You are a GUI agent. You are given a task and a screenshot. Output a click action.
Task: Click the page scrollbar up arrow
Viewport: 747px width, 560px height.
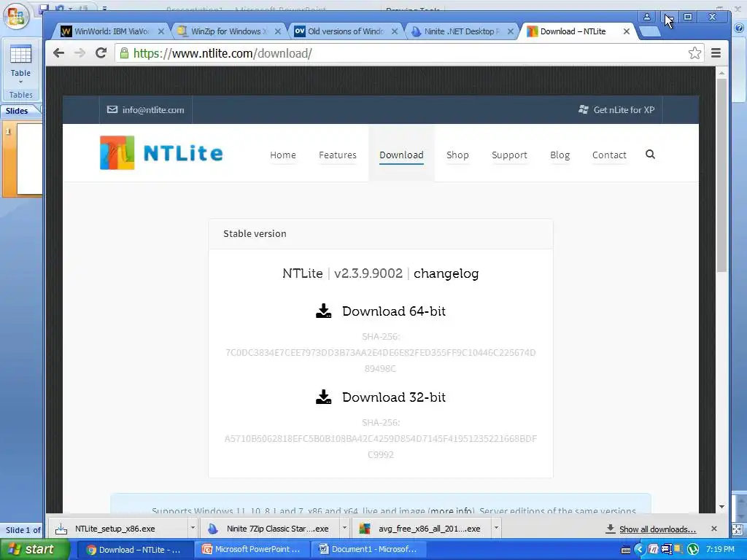pos(721,73)
